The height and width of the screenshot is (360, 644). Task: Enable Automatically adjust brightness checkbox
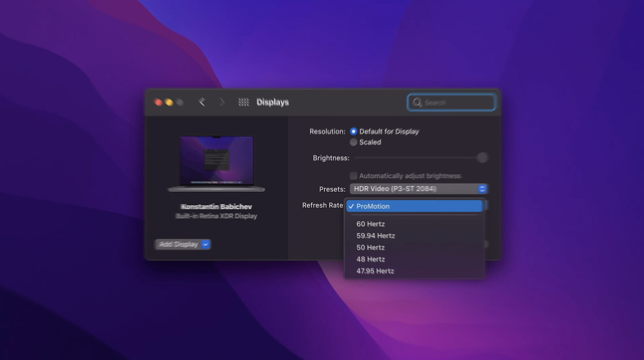click(353, 176)
